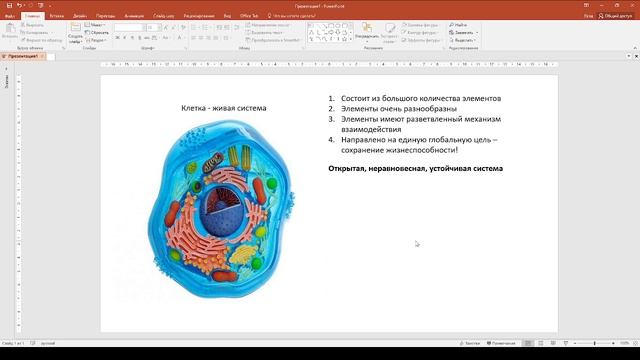
Task: Open the font size combo box
Action: pyautogui.click(x=153, y=27)
